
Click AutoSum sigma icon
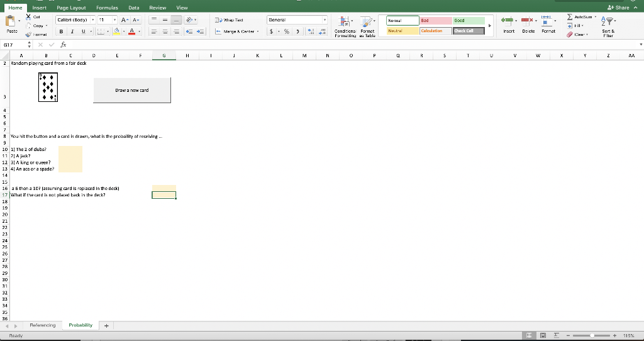[x=570, y=17]
